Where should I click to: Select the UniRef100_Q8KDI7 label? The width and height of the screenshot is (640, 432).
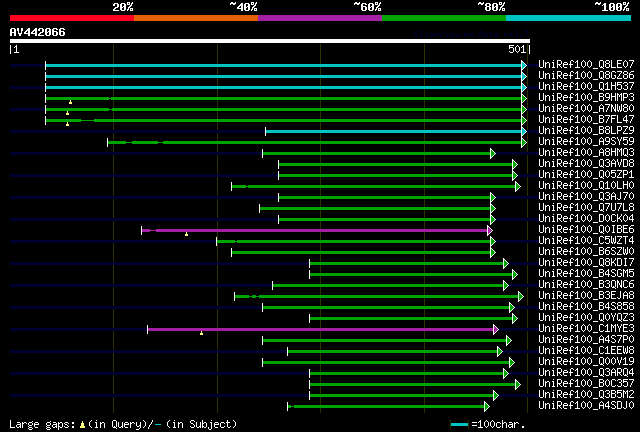pyautogui.click(x=586, y=263)
